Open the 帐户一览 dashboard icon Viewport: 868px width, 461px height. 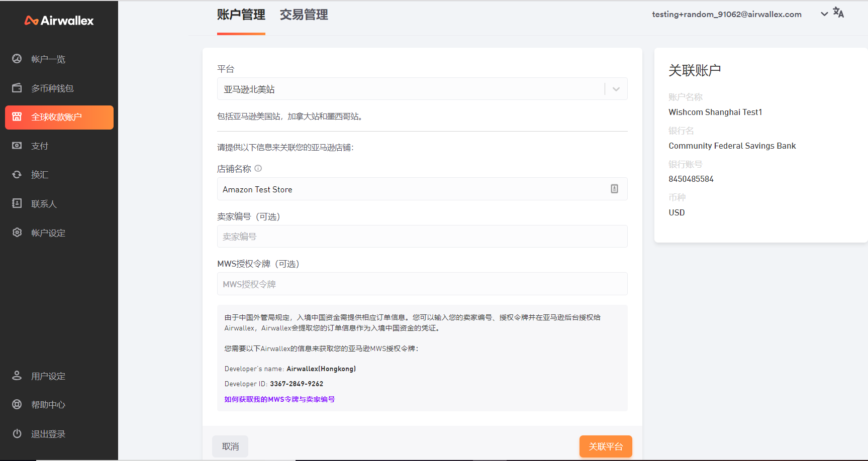(17, 59)
